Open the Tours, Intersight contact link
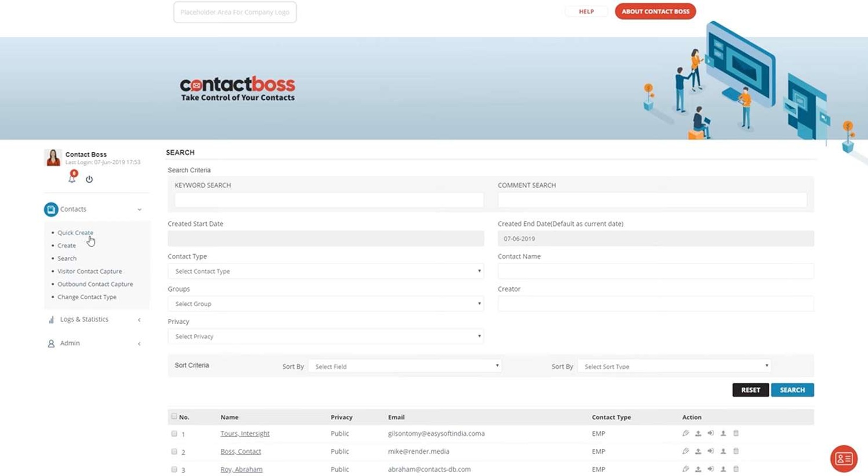Image resolution: width=868 pixels, height=476 pixels. (x=245, y=434)
